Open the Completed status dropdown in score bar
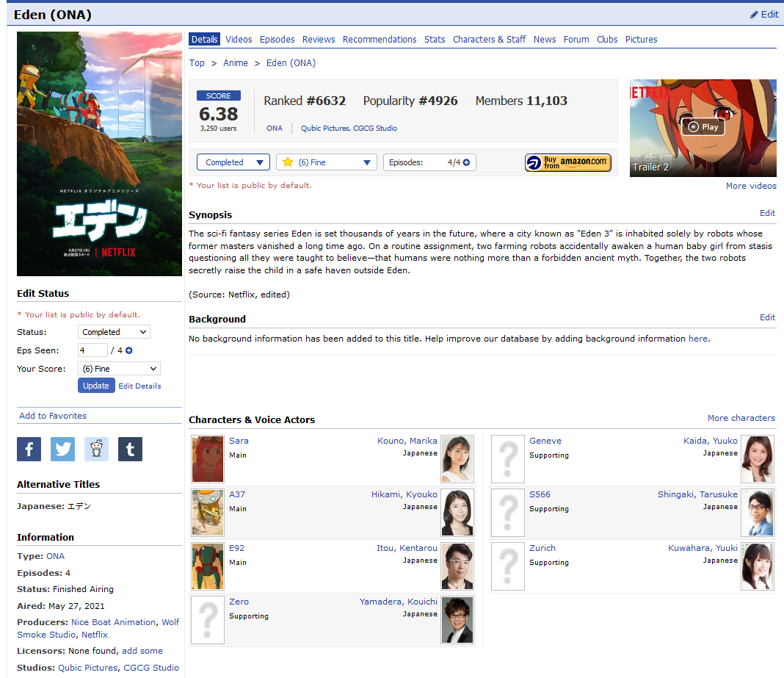 pyautogui.click(x=233, y=162)
